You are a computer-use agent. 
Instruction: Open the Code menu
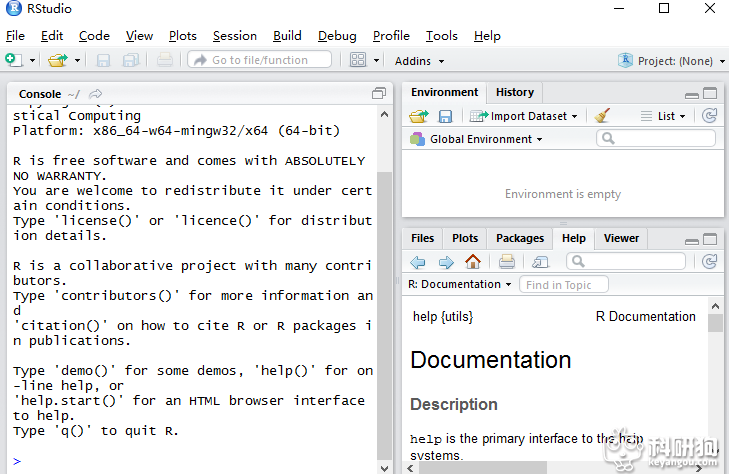point(94,36)
